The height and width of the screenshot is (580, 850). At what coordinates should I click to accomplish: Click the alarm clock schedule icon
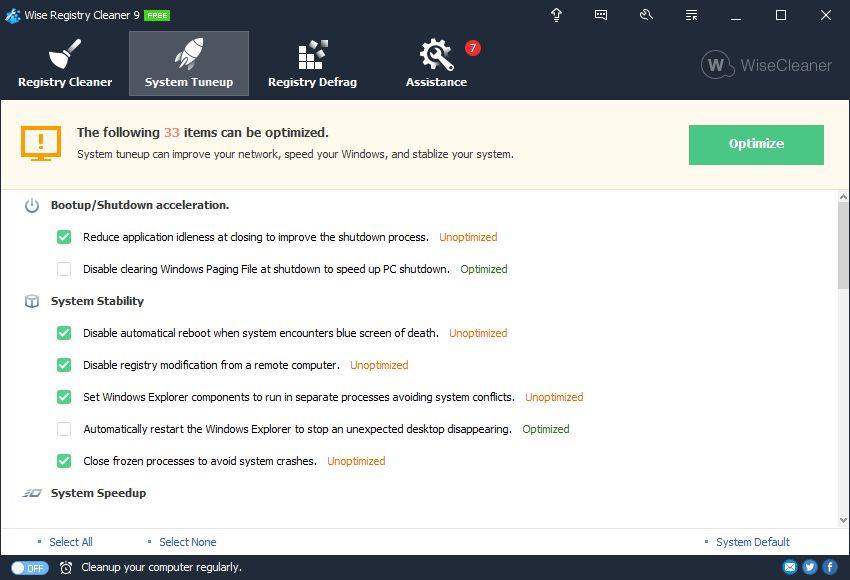point(66,567)
